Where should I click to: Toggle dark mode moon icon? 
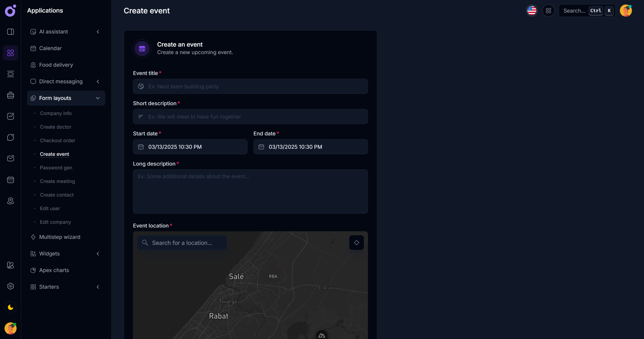(x=10, y=307)
